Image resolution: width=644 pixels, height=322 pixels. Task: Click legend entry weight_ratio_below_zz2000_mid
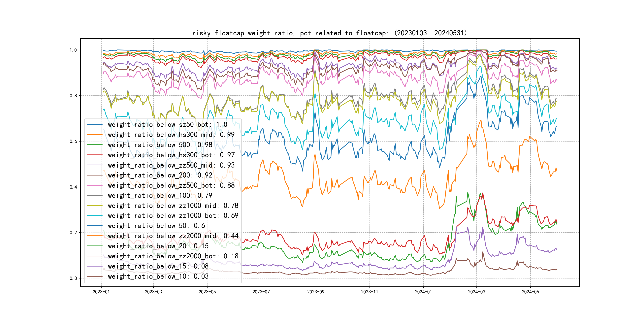point(173,236)
